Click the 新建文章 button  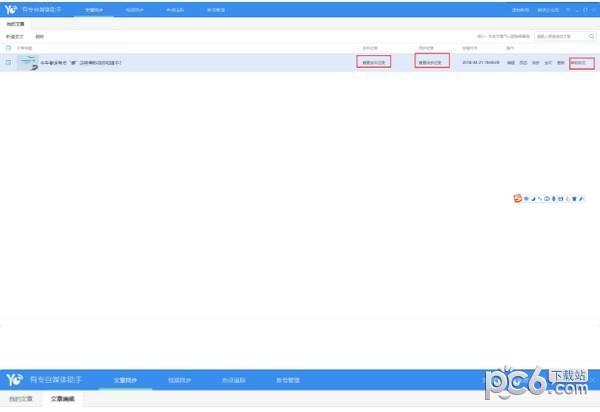[14, 36]
